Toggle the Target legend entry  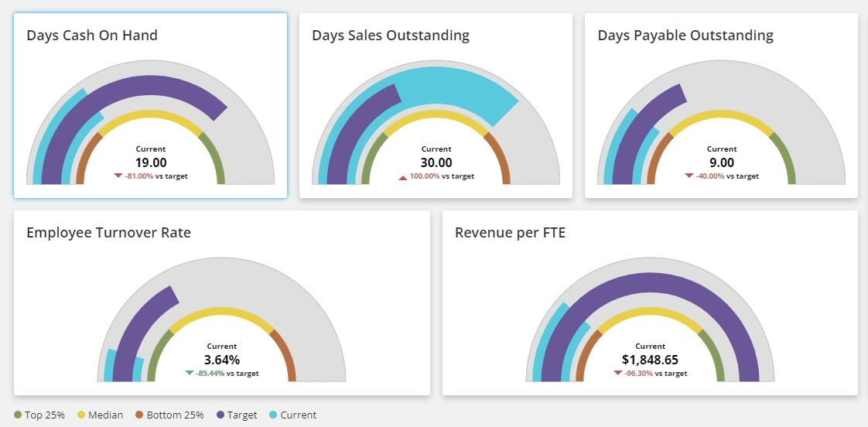point(237,415)
